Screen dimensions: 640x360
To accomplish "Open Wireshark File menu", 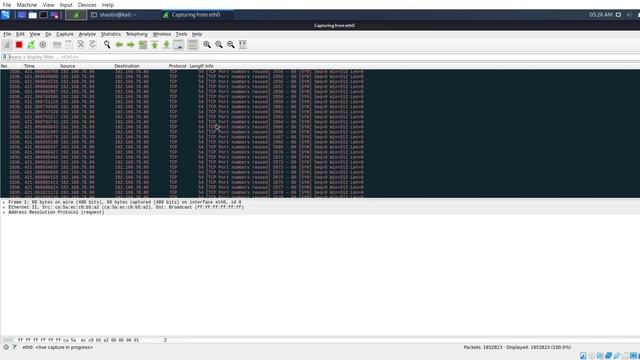I will coord(7,34).
